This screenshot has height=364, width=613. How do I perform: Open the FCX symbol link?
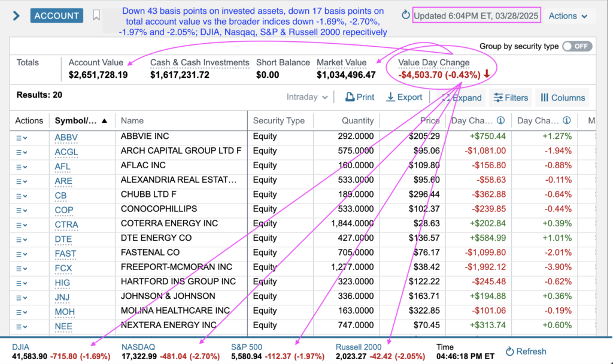pyautogui.click(x=63, y=268)
